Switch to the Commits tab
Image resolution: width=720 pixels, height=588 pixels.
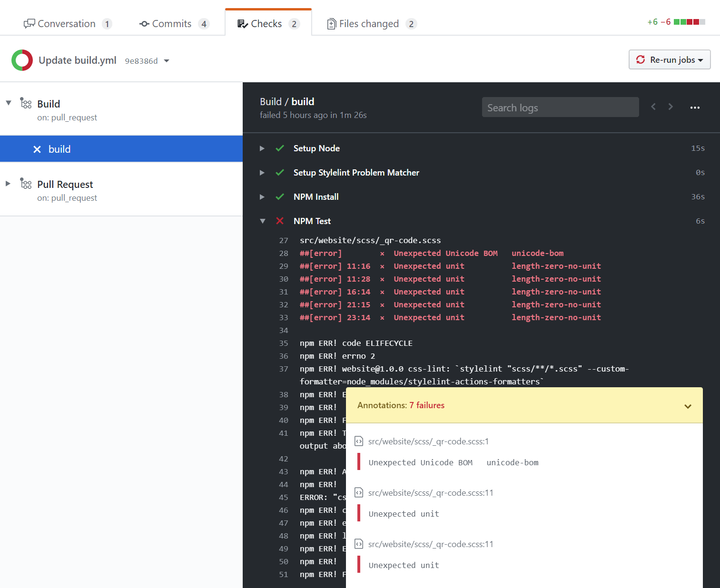tap(174, 24)
